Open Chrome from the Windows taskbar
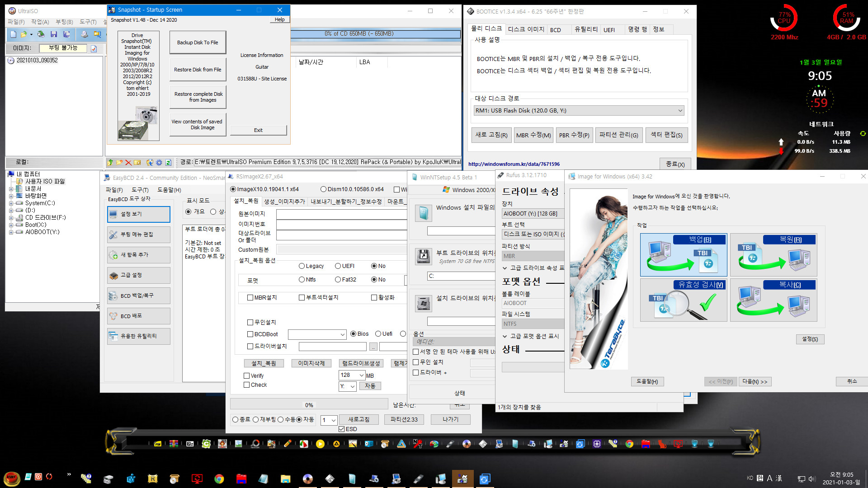868x488 pixels. (219, 479)
